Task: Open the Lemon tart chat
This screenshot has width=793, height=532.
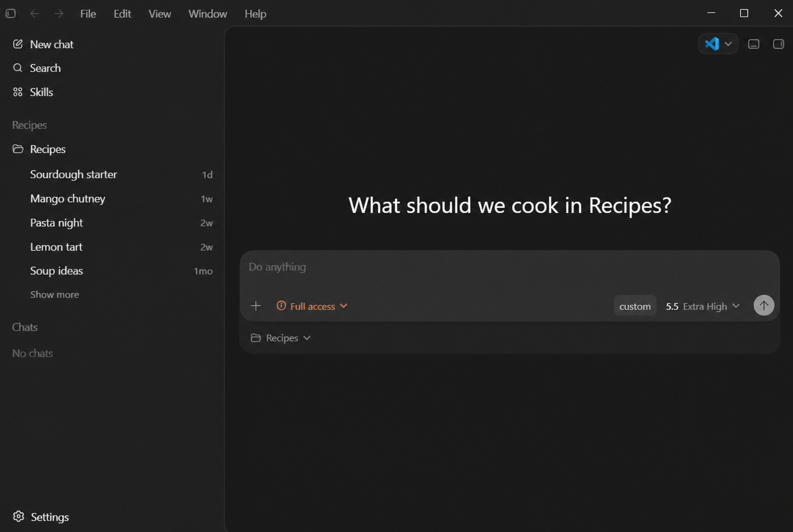Action: (112, 247)
